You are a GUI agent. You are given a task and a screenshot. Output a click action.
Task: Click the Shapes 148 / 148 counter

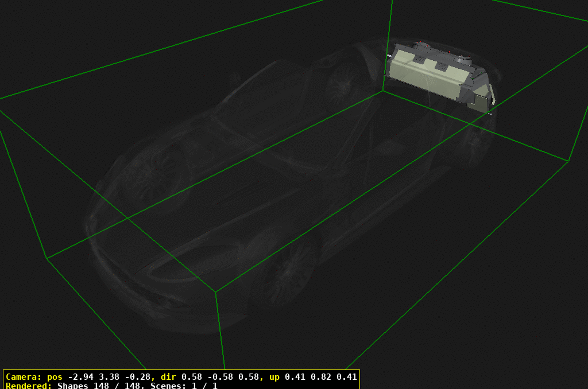(x=100, y=386)
